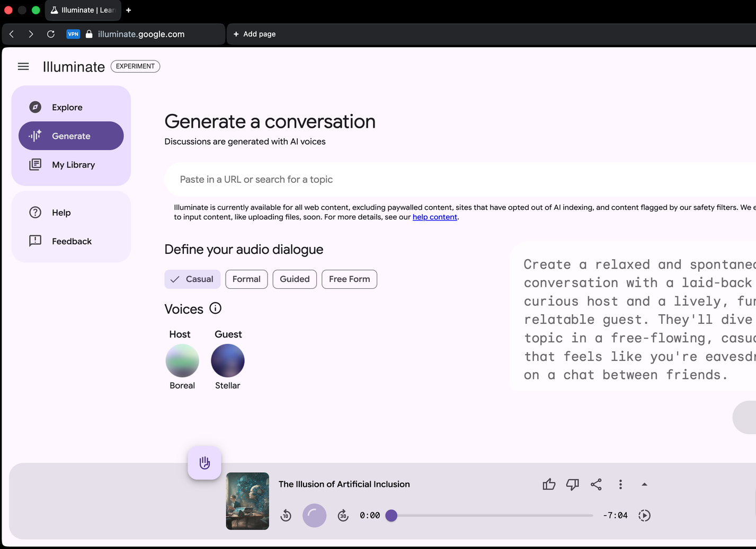The image size is (756, 549).
Task: Expand the audio player panel
Action: point(644,484)
